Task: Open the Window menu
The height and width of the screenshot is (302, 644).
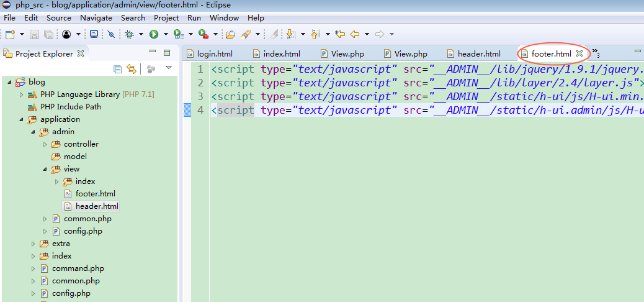Action: [x=224, y=17]
